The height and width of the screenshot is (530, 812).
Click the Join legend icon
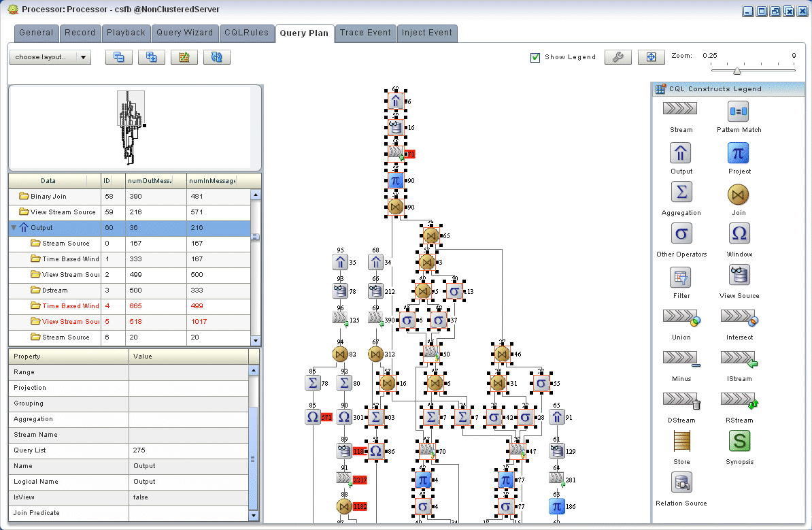738,195
